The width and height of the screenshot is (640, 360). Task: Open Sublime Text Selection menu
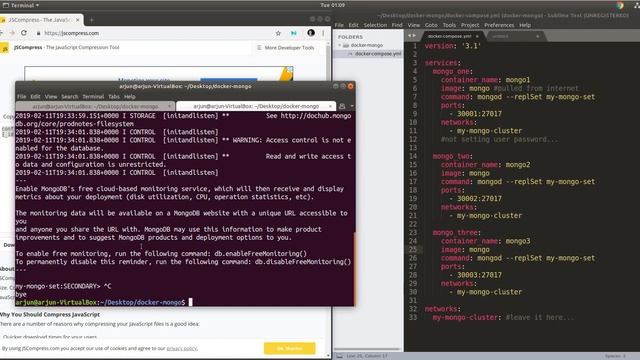coord(375,25)
